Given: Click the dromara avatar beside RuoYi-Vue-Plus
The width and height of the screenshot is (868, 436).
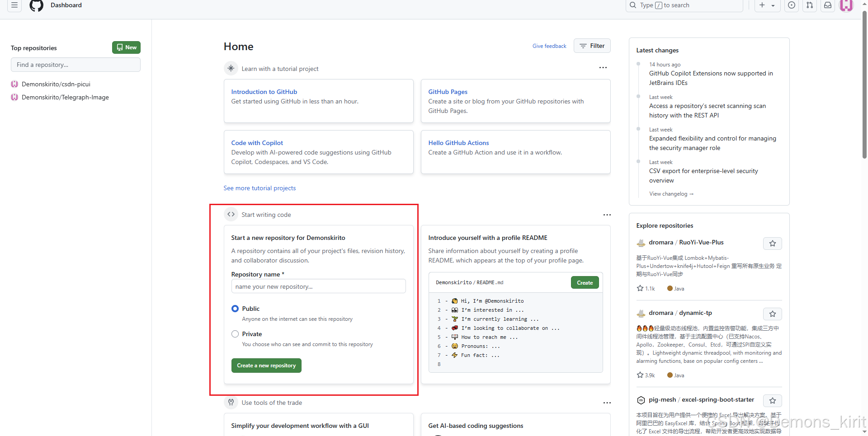Looking at the screenshot, I should [x=641, y=243].
